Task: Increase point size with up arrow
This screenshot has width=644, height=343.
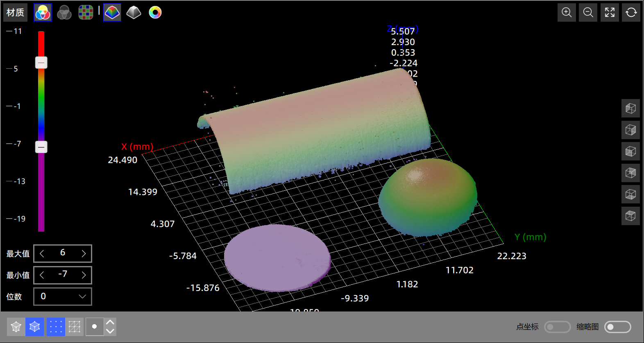Action: click(x=110, y=322)
